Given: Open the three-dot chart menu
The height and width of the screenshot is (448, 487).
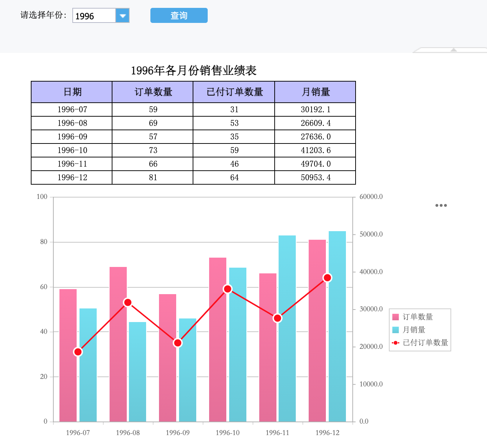Looking at the screenshot, I should (x=441, y=205).
